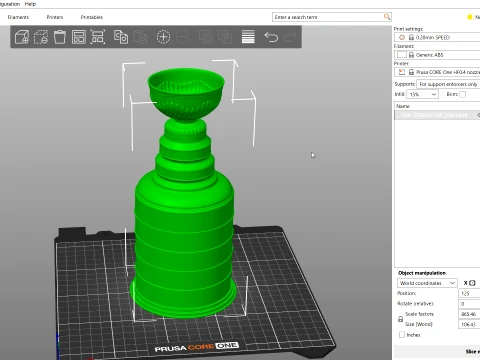The height and width of the screenshot is (360, 480).
Task: Click the Delete selected object icon
Action: 41,37
